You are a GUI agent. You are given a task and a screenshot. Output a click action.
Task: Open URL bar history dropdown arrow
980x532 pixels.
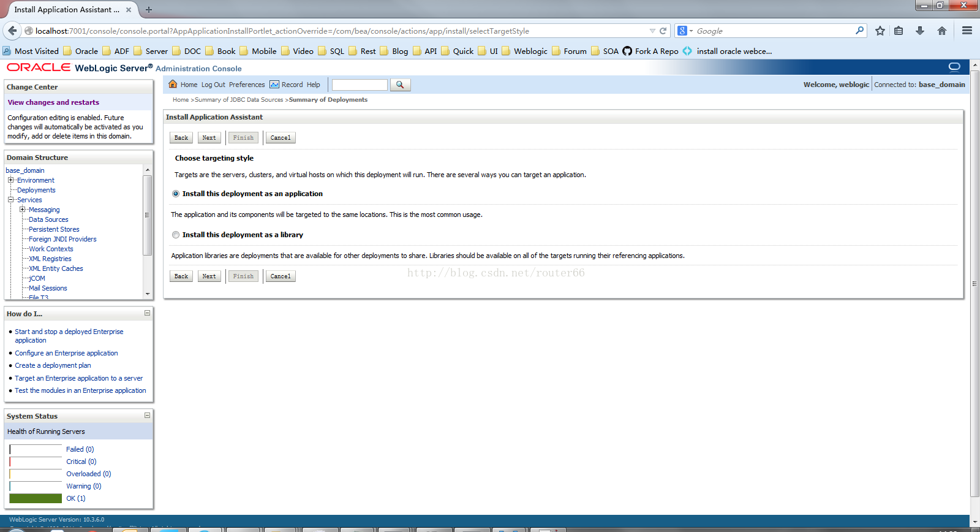[652, 31]
